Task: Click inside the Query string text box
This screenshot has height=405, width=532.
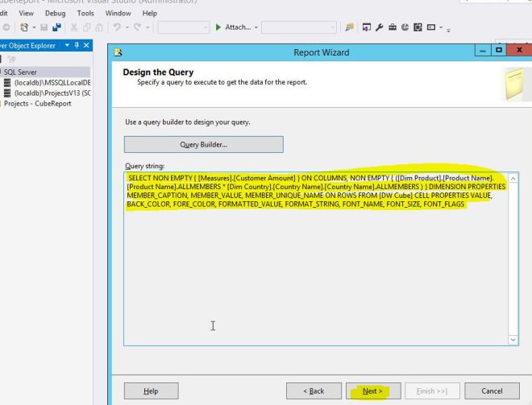Action: [x=314, y=282]
